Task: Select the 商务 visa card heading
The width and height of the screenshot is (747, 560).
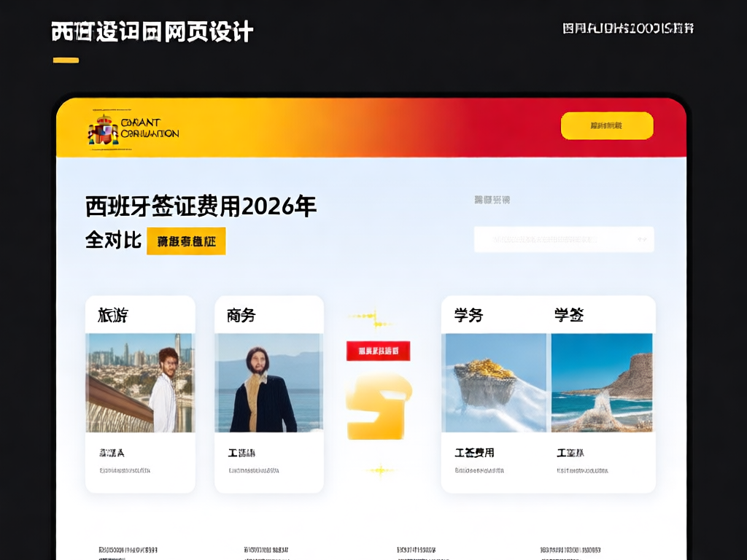Action: tap(241, 315)
